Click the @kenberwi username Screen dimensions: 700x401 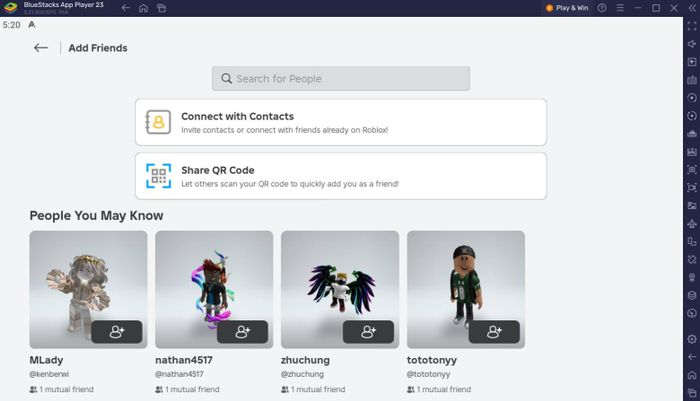pyautogui.click(x=49, y=374)
